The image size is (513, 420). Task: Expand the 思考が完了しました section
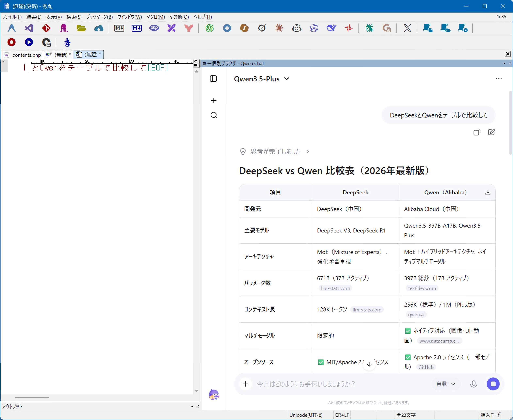[275, 151]
